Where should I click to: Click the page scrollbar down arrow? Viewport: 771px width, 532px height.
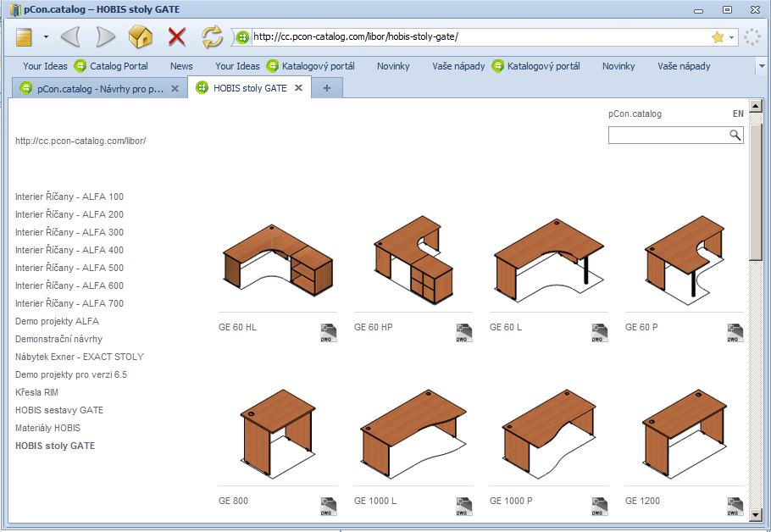(755, 515)
